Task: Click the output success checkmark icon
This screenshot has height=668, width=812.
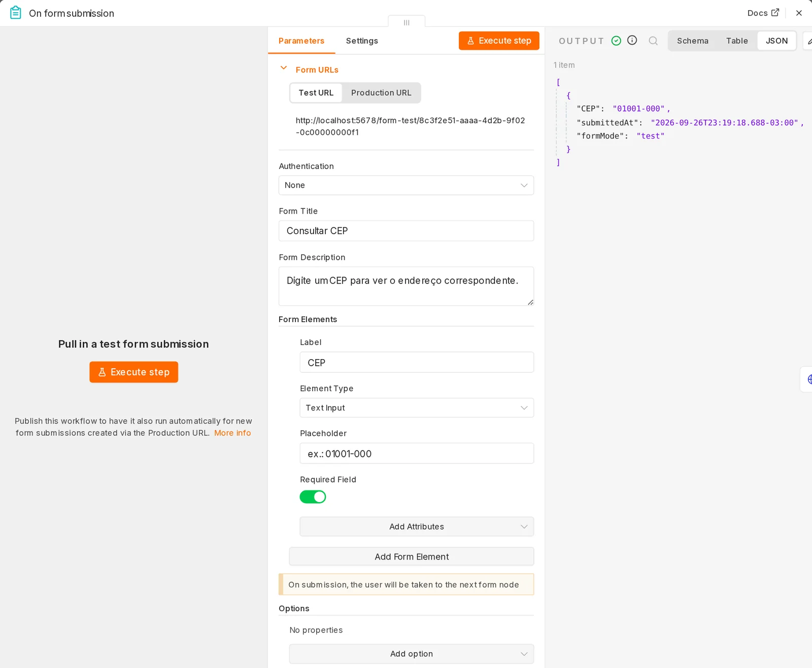Action: [616, 41]
